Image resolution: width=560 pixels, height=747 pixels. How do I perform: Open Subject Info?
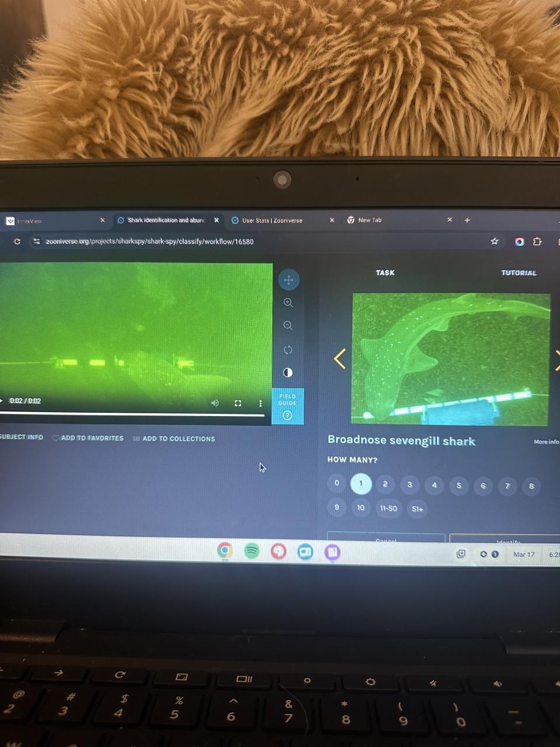point(22,437)
